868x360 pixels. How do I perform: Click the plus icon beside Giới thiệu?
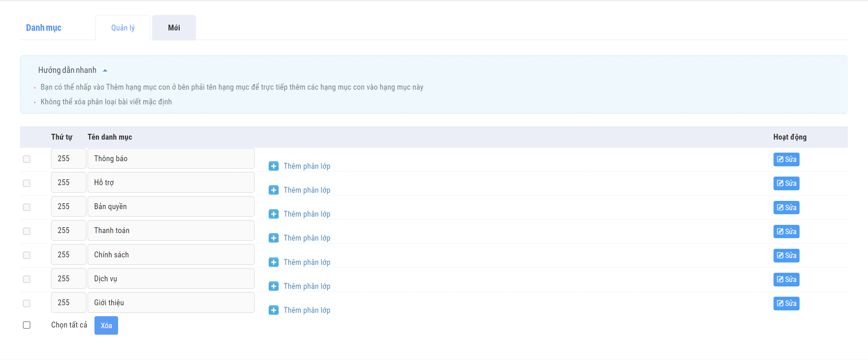click(x=273, y=310)
